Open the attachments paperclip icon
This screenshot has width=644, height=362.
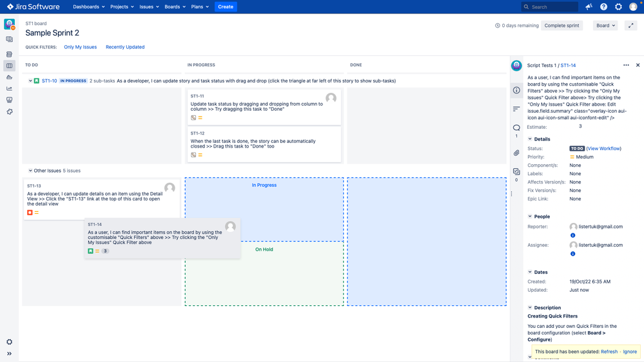tap(516, 153)
